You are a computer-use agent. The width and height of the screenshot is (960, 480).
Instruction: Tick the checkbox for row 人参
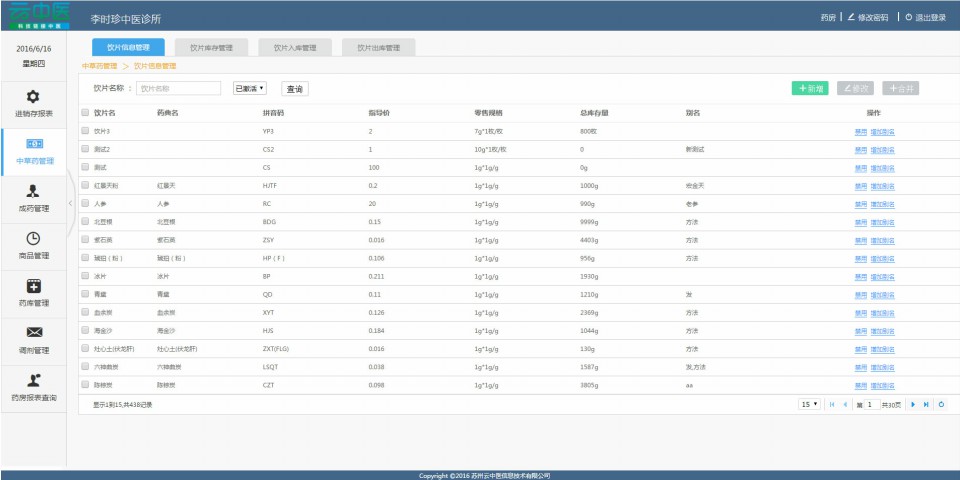(x=85, y=203)
